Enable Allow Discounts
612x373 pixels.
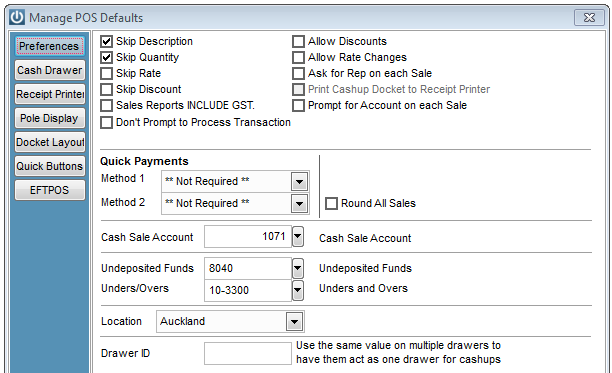coord(298,41)
